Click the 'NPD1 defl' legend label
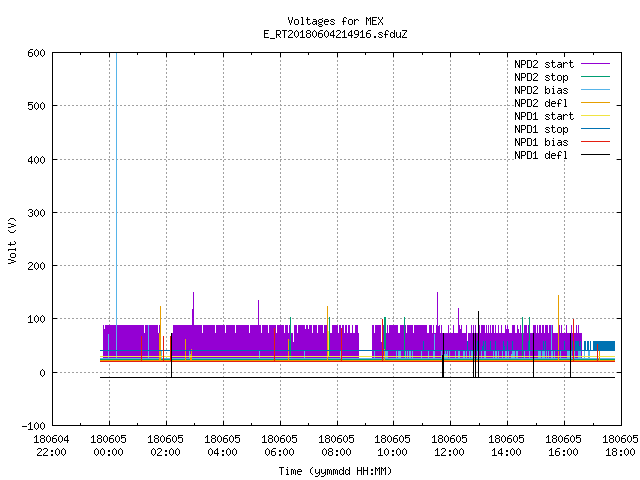This screenshot has width=640, height=480. point(541,156)
